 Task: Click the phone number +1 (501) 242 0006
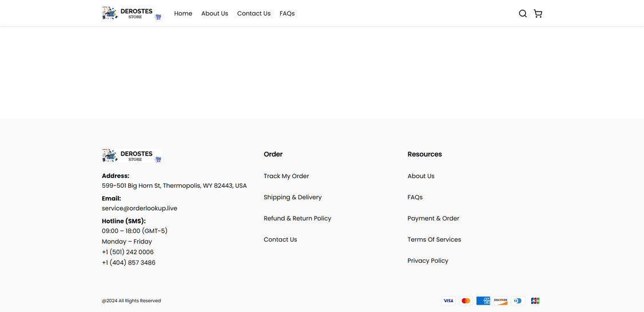(x=128, y=252)
